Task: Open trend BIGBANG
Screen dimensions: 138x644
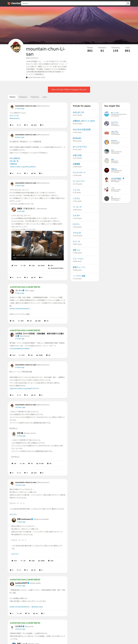Action: 77,138
